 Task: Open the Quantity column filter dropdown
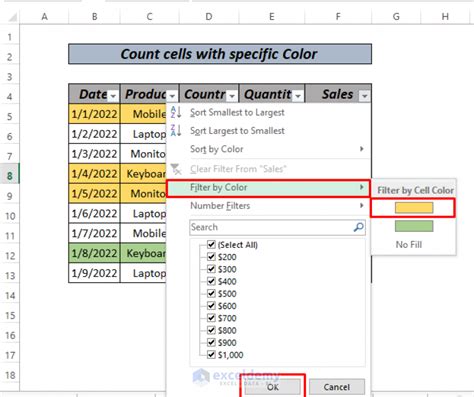[298, 96]
